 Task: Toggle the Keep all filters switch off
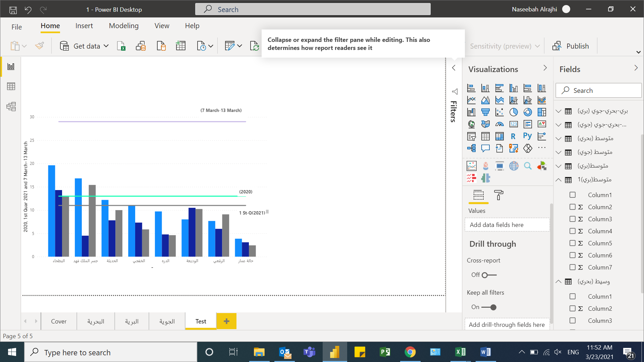(489, 307)
